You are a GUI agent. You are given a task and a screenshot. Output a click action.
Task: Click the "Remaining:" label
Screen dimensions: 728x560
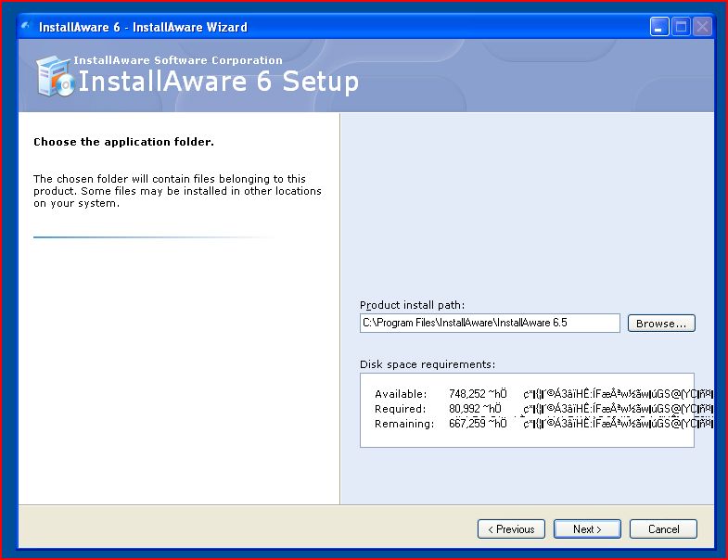click(404, 424)
